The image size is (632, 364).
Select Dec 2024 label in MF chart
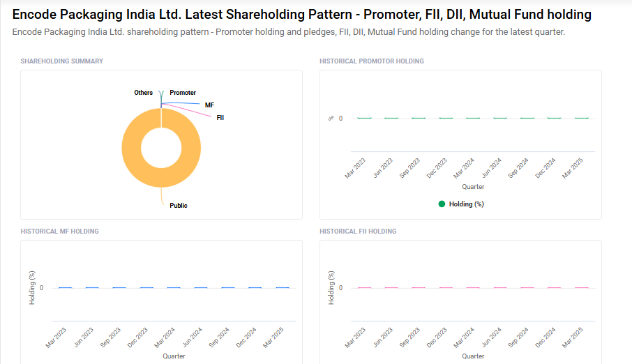(x=246, y=338)
